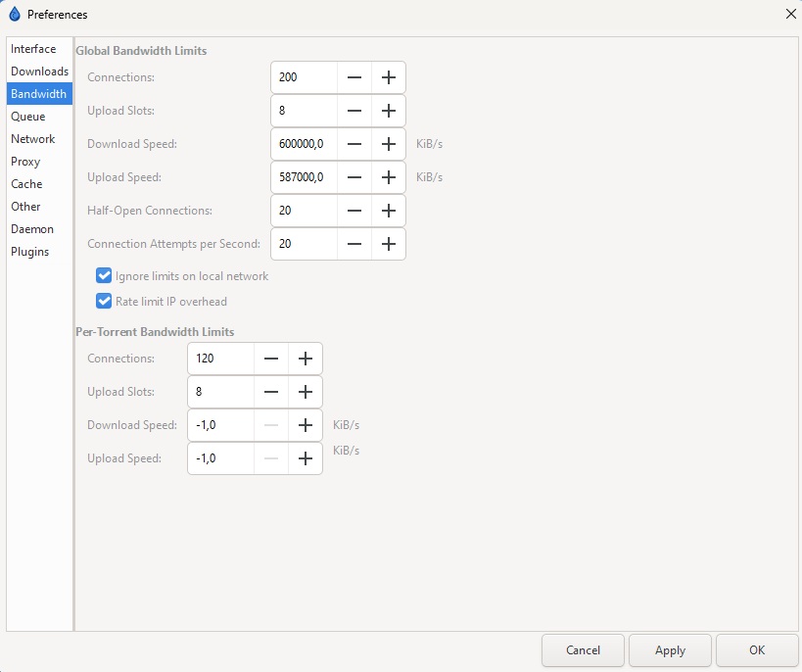Click the Deluge droplet icon in title bar

coord(15,14)
